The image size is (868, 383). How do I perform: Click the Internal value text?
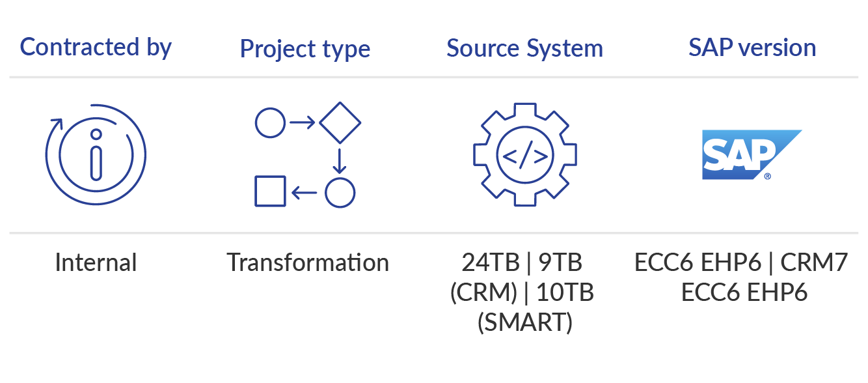point(96,262)
